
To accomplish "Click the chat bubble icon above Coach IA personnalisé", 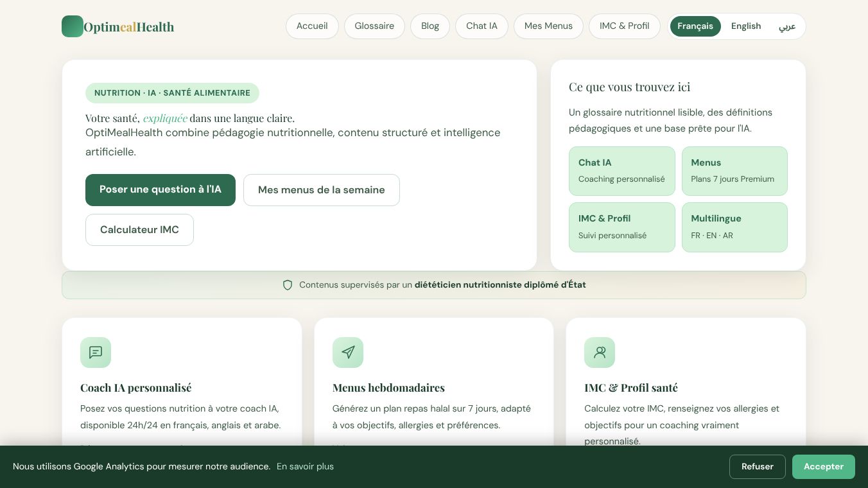I will coord(96,353).
